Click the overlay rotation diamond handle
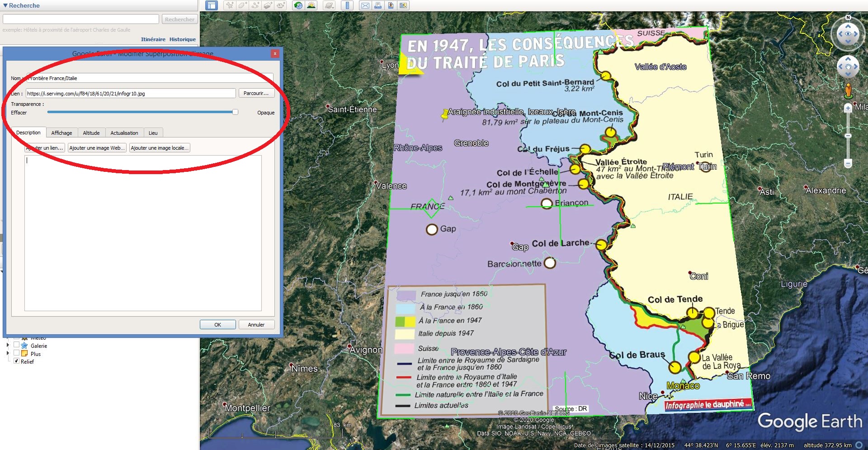868x450 pixels. 431,208
